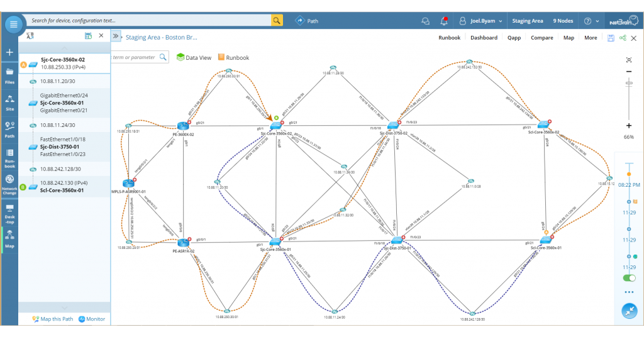Click the term or parameter search field
The width and height of the screenshot is (644, 337).
click(x=135, y=57)
